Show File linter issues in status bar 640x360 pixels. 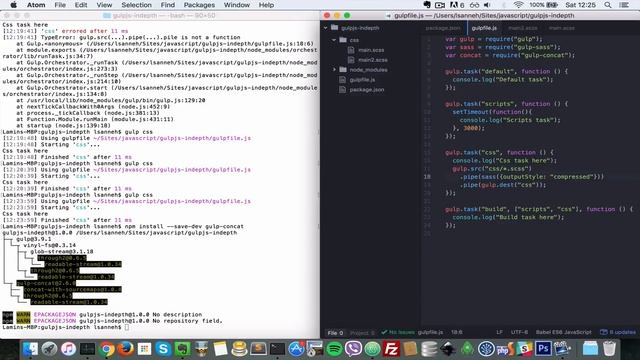[335, 333]
